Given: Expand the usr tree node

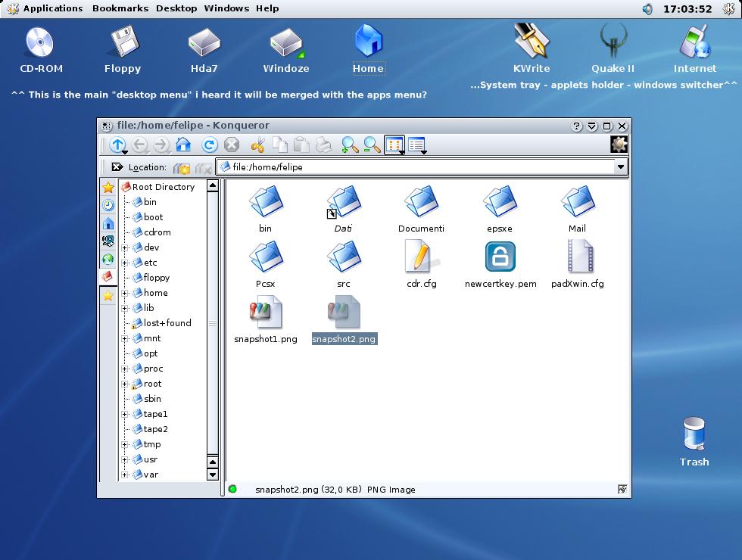Looking at the screenshot, I should [125, 459].
